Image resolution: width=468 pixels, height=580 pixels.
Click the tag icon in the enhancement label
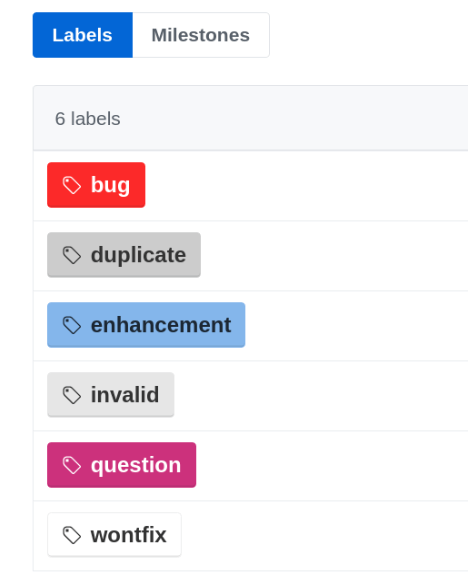pos(71,325)
